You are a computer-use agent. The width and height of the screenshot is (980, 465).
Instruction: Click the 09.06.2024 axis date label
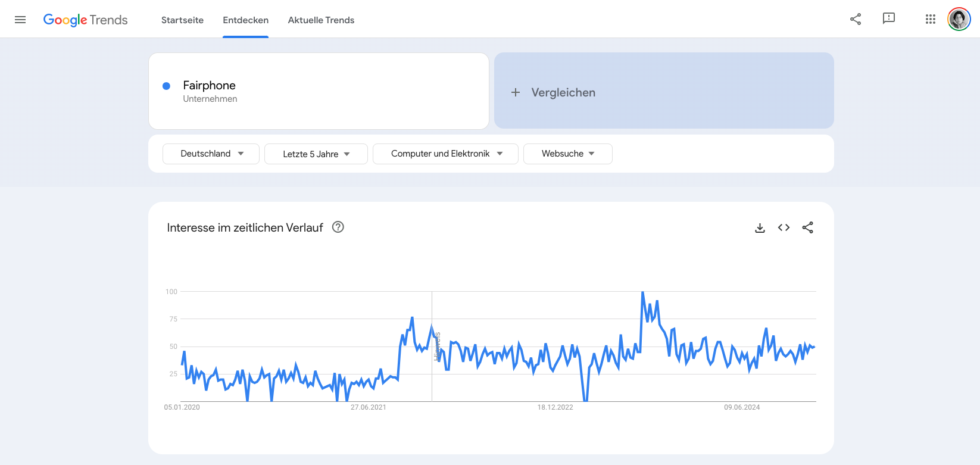(x=742, y=407)
